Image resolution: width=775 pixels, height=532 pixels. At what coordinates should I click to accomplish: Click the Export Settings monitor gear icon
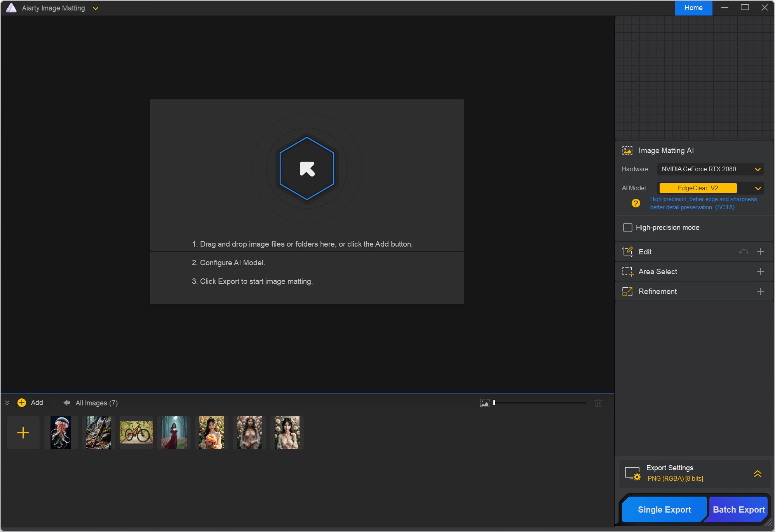pos(632,473)
